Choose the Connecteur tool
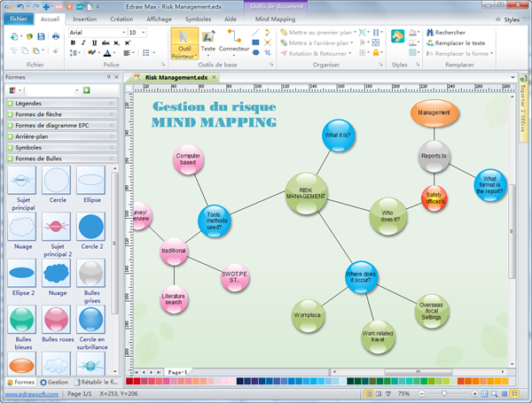Screen dimensions: 532x403 tap(234, 37)
